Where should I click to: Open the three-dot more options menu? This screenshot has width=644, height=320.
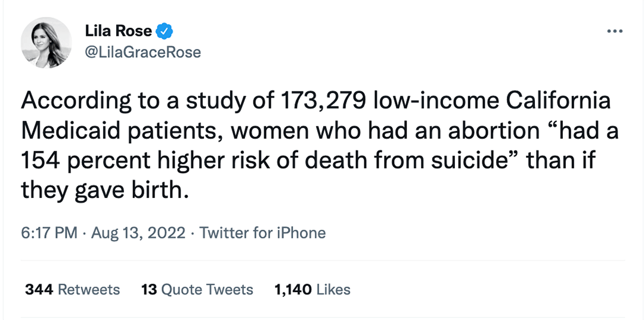click(613, 32)
